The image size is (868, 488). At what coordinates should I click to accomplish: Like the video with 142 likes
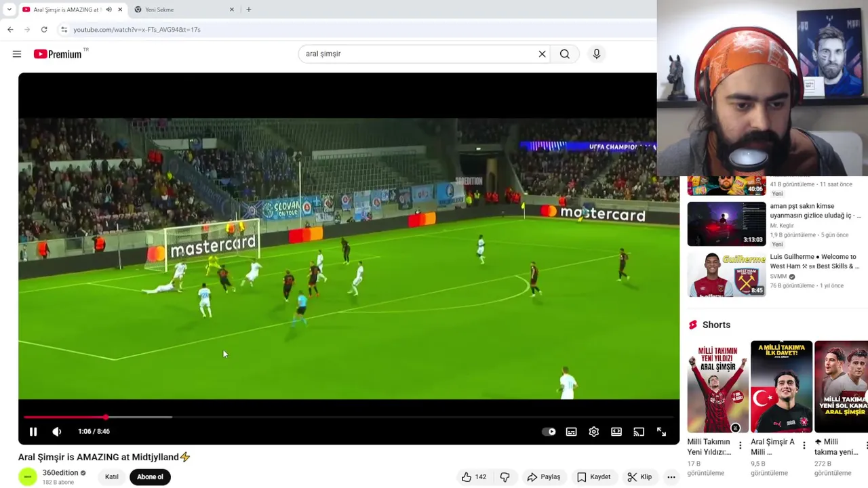click(474, 477)
